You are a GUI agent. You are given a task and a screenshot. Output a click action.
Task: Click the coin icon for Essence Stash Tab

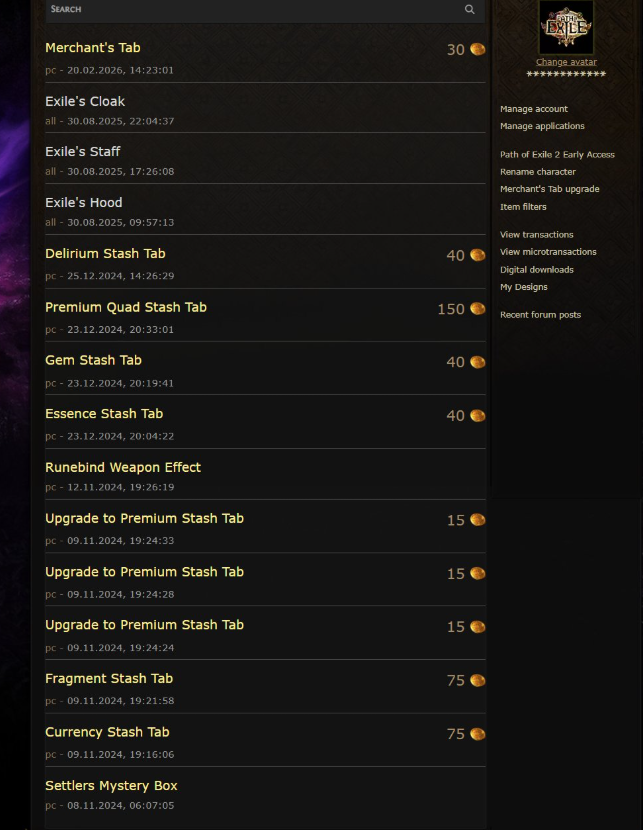477,416
